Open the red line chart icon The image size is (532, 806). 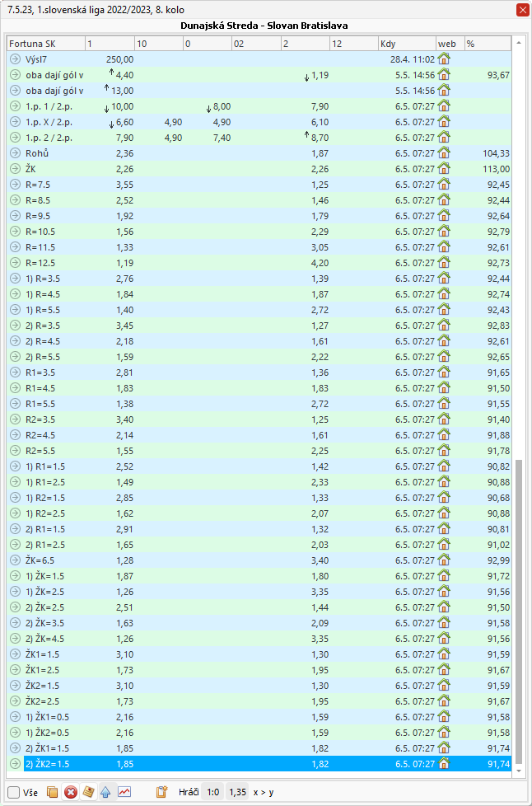click(124, 792)
